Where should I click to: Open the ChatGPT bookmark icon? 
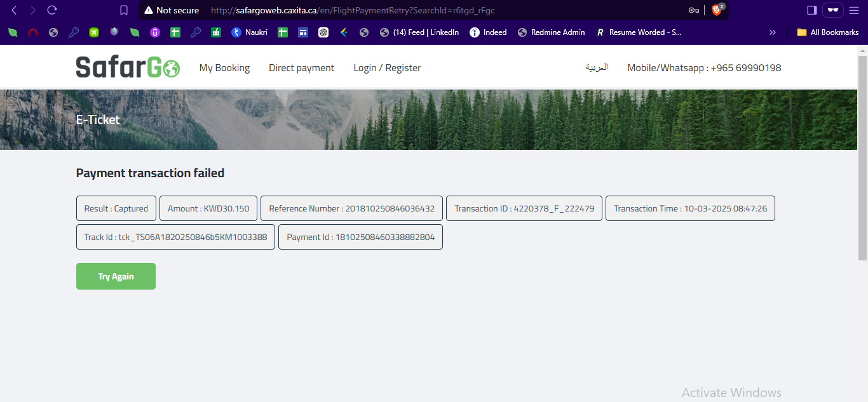323,32
